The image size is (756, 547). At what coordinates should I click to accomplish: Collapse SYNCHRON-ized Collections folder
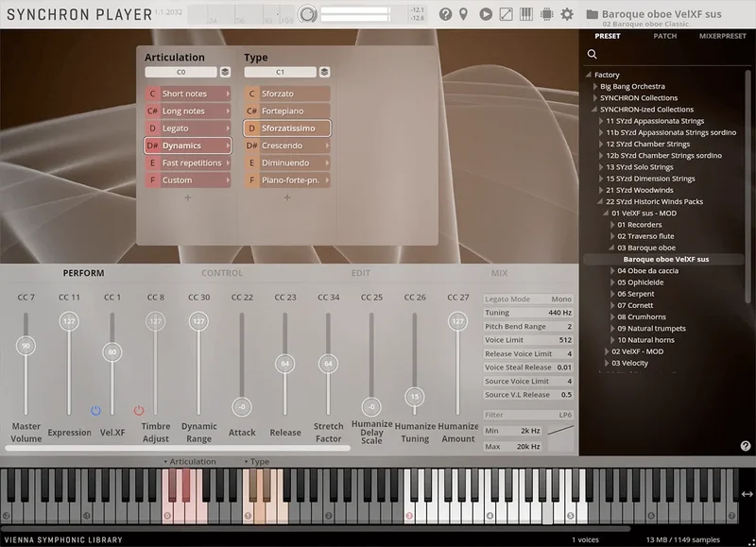point(594,110)
